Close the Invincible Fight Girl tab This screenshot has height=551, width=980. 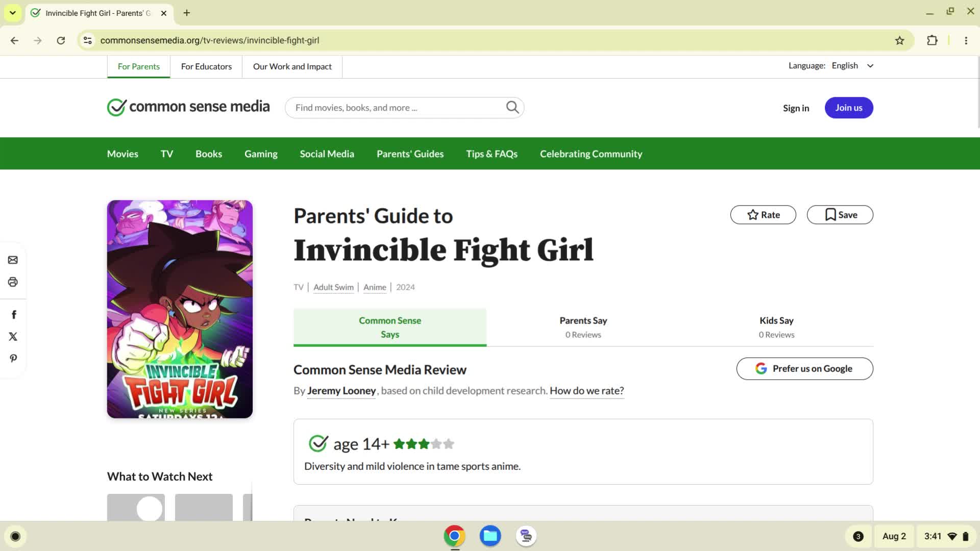tap(164, 13)
